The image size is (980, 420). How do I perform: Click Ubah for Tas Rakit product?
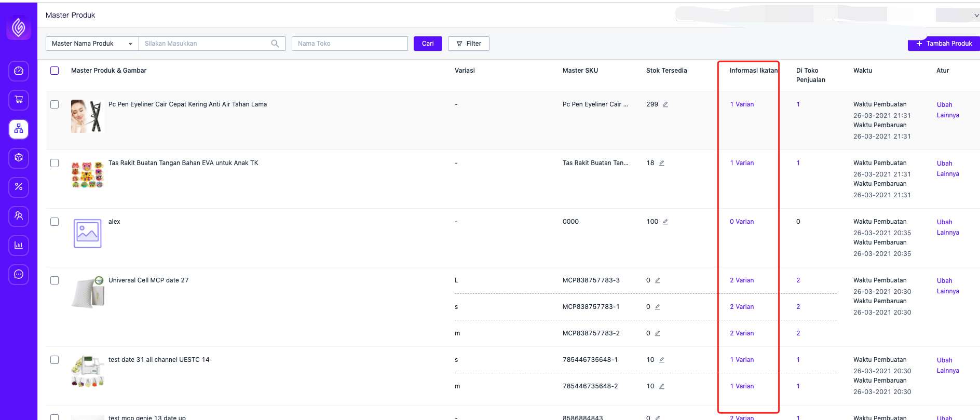[945, 164]
